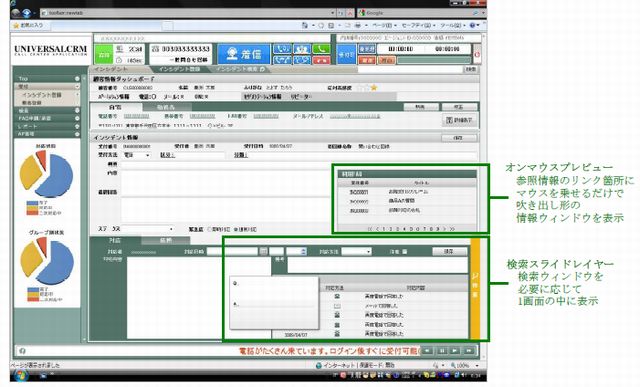
Task: Select the second 緊急度 radio option
Action: (x=236, y=229)
